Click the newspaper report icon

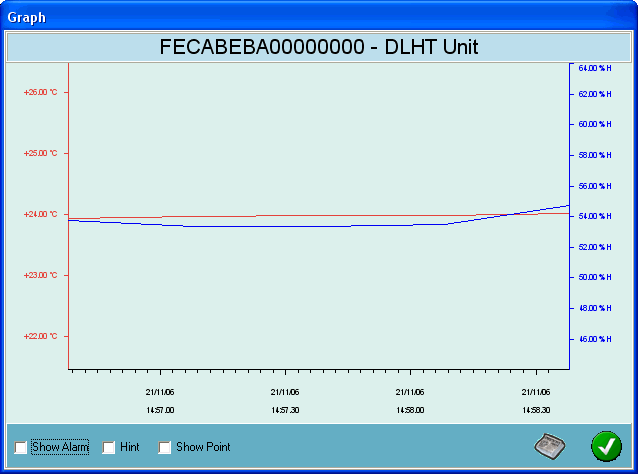[550, 446]
